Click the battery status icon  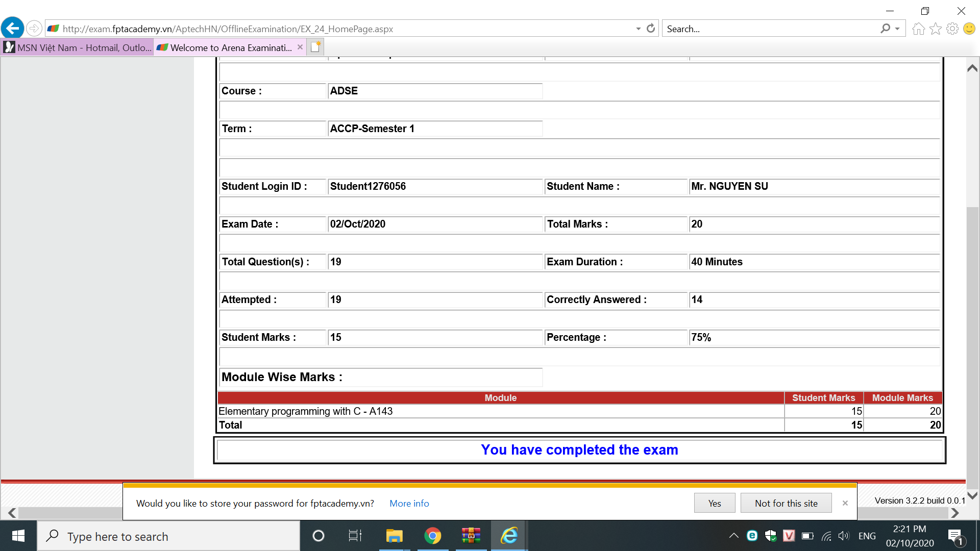(807, 536)
